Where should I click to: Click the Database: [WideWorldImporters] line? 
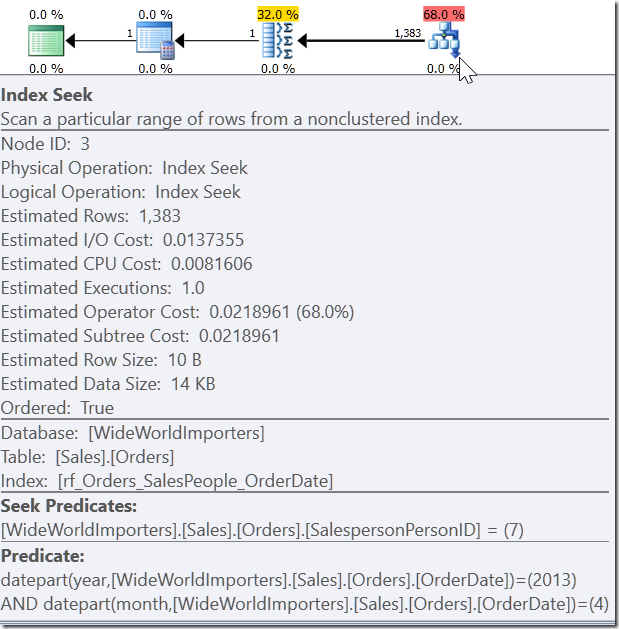pos(132,433)
